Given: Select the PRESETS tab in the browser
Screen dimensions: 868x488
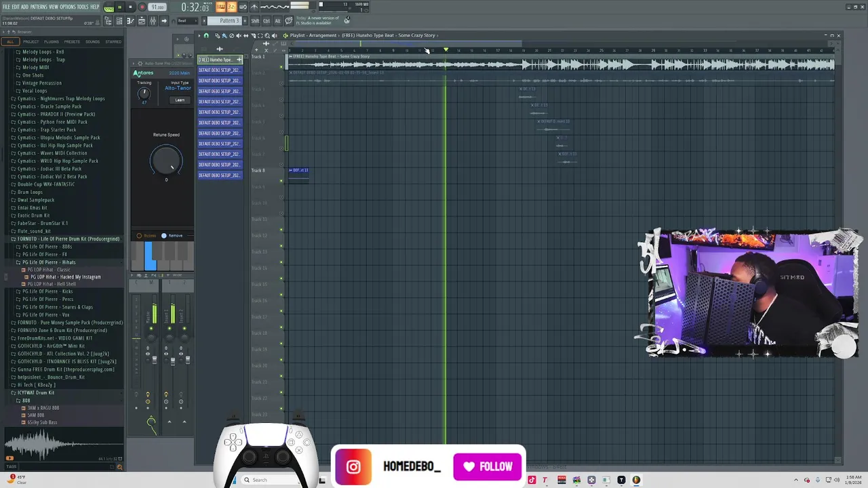Looking at the screenshot, I should point(72,41).
